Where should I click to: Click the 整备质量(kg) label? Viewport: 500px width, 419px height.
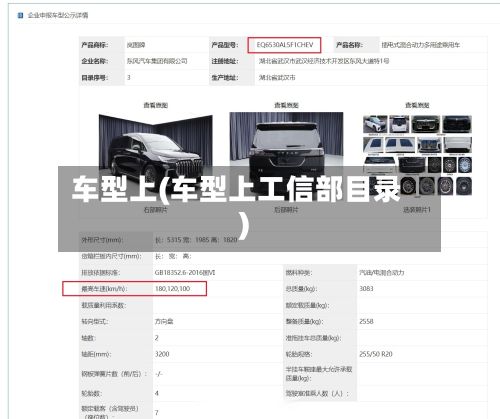[304, 322]
